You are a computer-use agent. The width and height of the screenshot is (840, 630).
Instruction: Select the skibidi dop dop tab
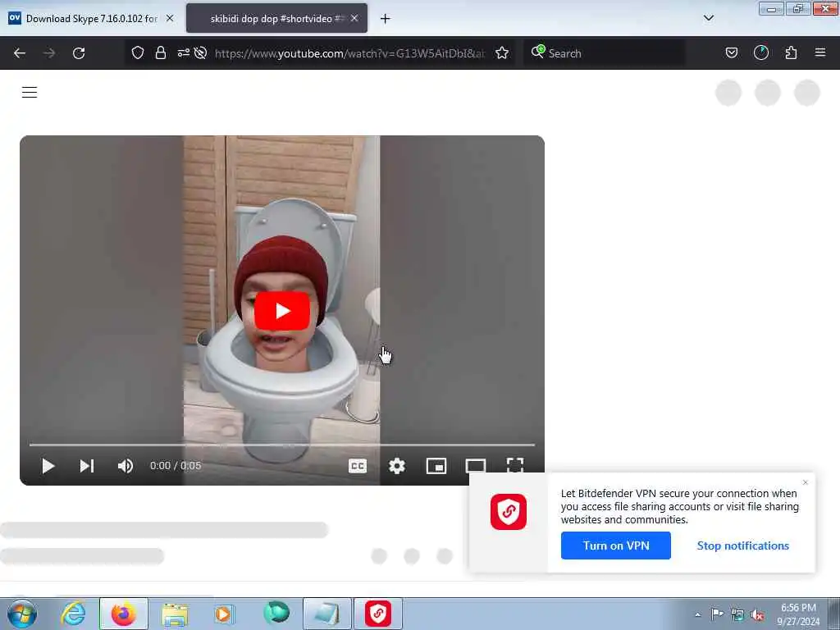tap(276, 18)
